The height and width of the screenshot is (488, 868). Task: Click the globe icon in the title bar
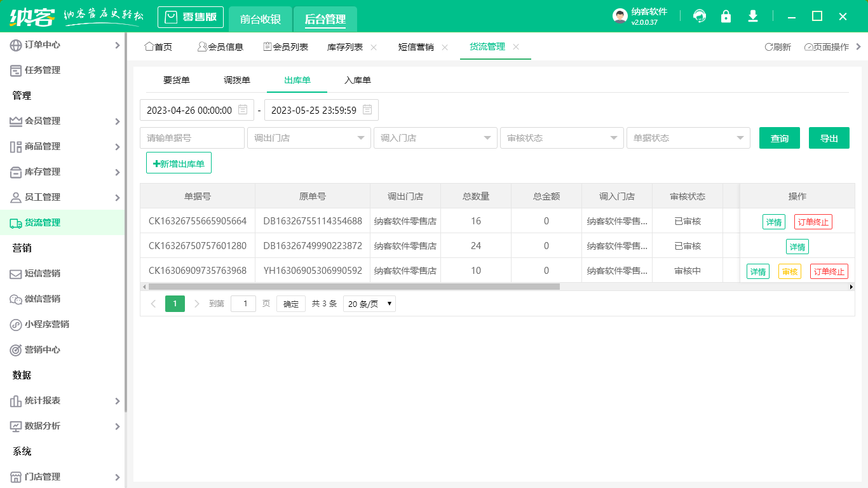[x=699, y=16]
